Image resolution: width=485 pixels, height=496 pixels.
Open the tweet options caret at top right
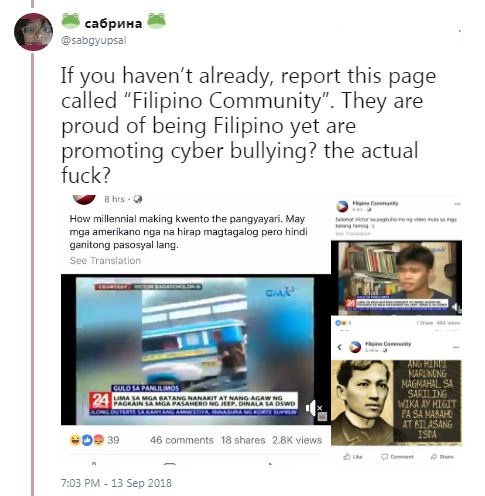(x=459, y=31)
